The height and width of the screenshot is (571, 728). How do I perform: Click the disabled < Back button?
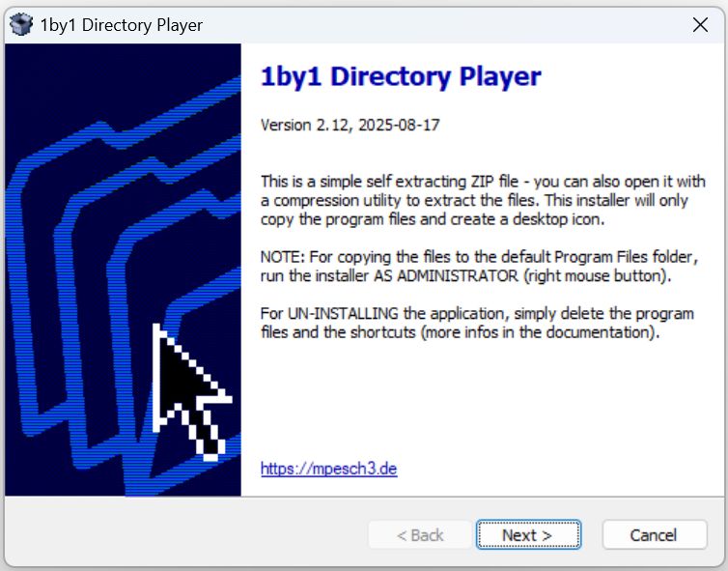(x=420, y=534)
